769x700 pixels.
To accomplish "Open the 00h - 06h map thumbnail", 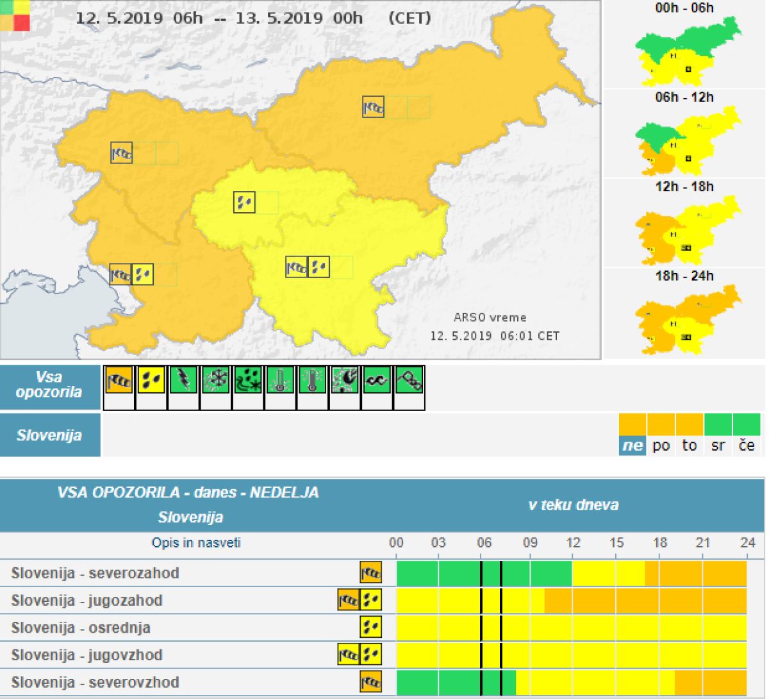I will point(684,51).
